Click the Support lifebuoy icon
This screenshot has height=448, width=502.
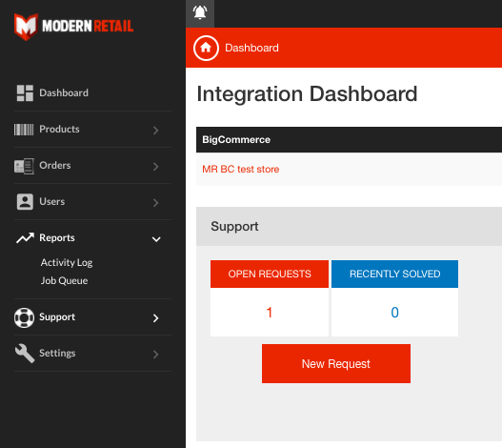pos(24,317)
